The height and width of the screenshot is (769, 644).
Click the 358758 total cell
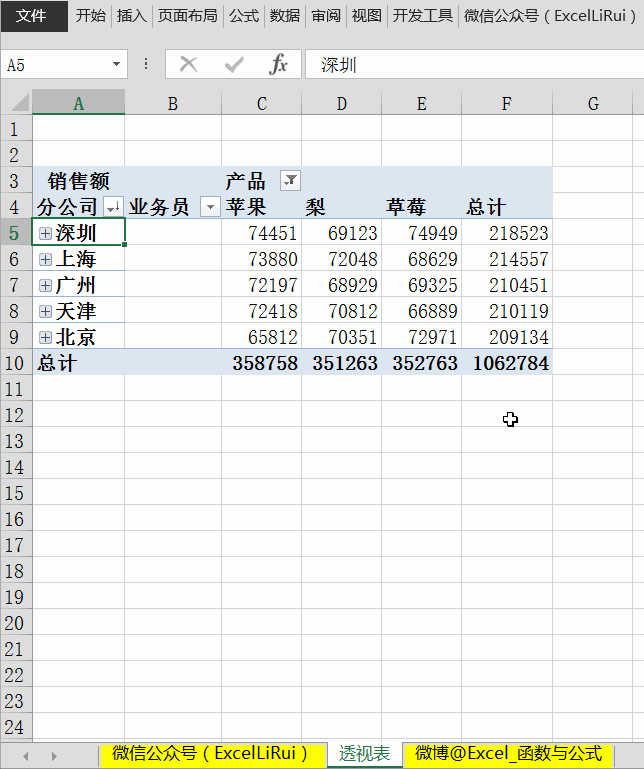point(261,363)
